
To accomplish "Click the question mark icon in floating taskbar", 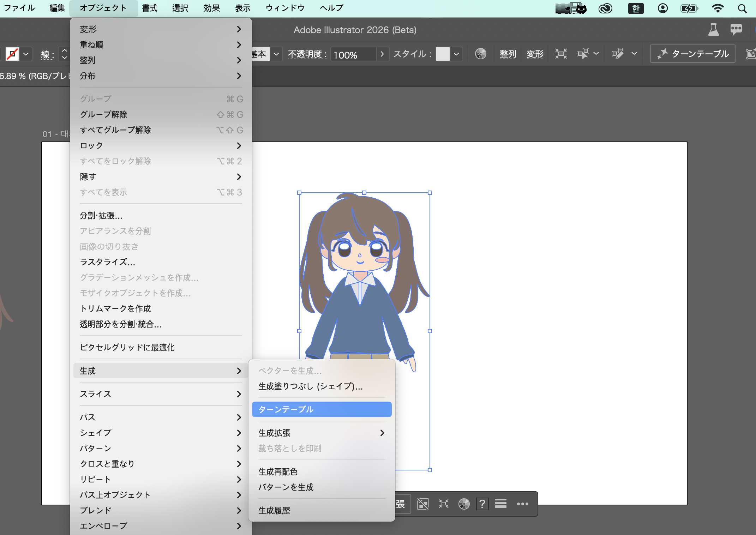I will click(482, 504).
